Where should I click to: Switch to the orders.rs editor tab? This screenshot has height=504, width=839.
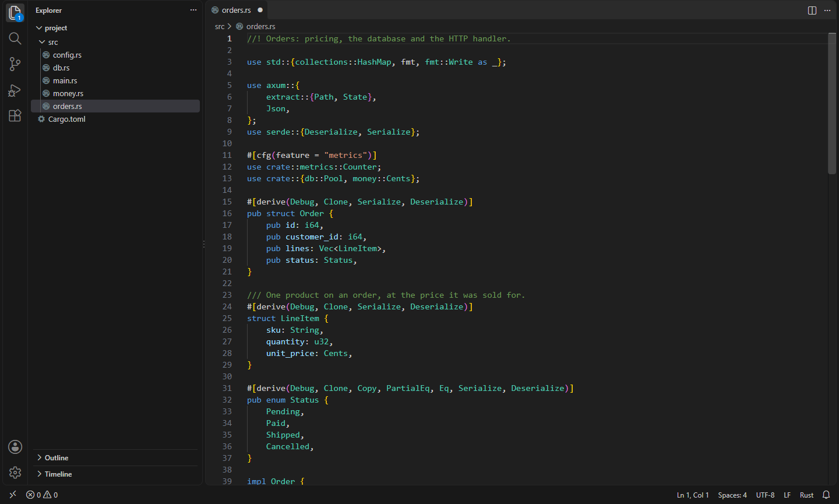click(x=237, y=10)
